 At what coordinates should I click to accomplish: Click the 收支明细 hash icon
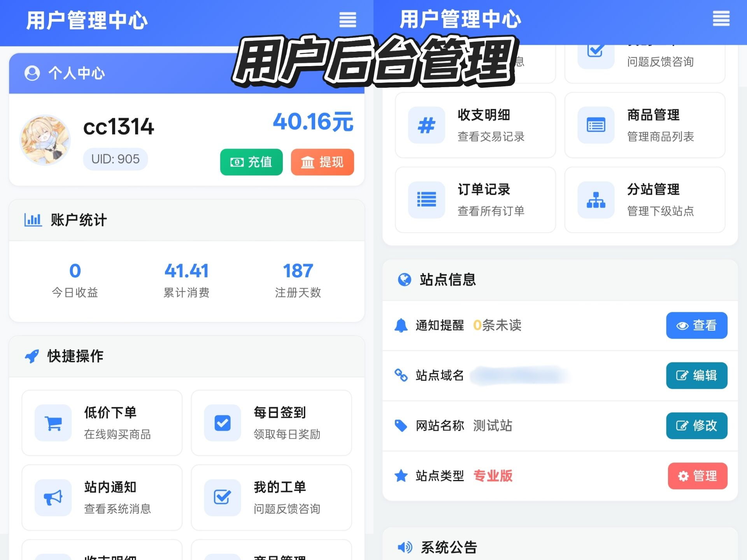click(426, 125)
